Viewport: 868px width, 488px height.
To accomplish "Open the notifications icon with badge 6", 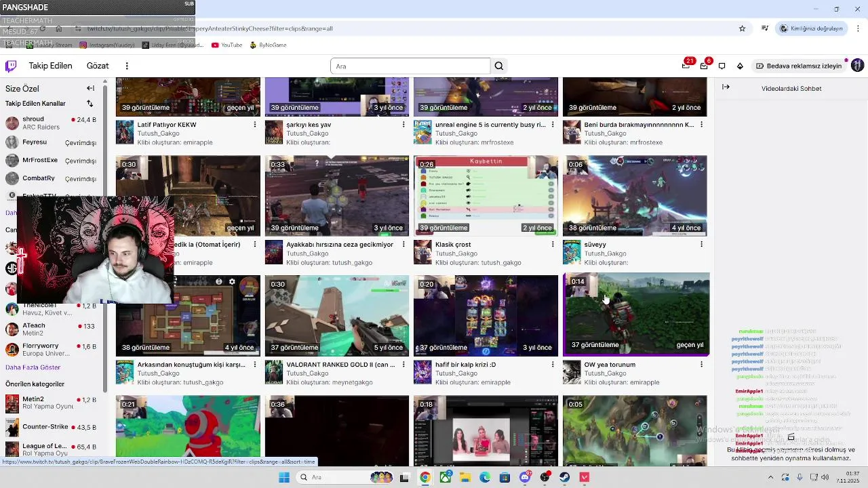I will tap(705, 65).
